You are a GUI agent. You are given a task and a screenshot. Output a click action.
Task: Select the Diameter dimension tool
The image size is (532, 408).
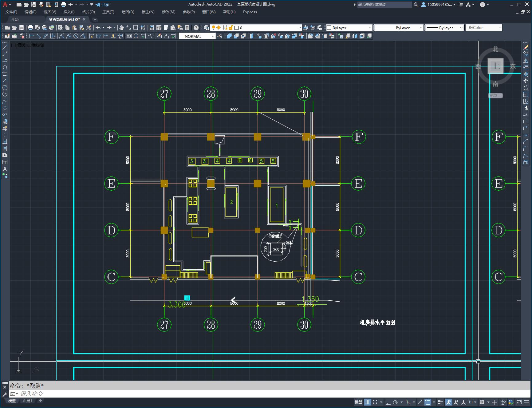point(76,36)
